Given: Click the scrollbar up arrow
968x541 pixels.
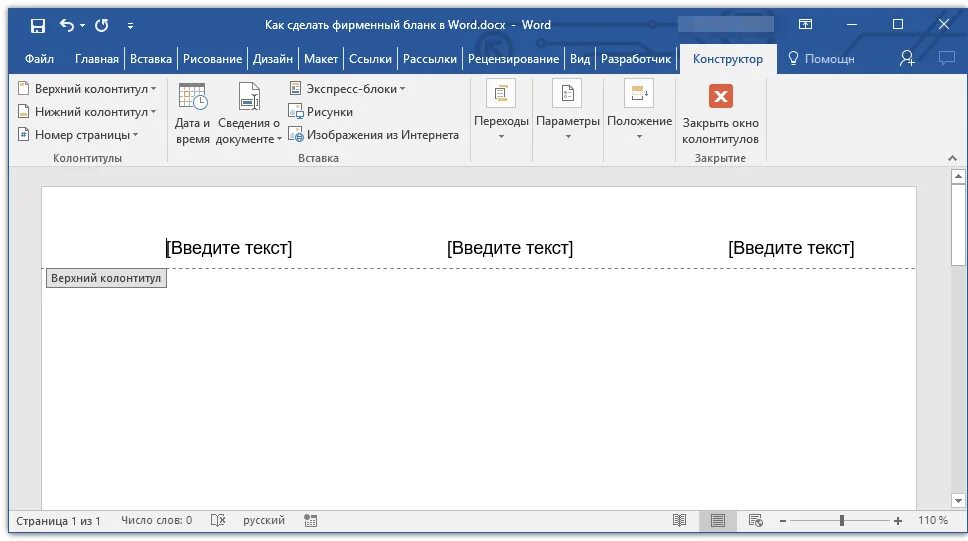Looking at the screenshot, I should point(958,177).
